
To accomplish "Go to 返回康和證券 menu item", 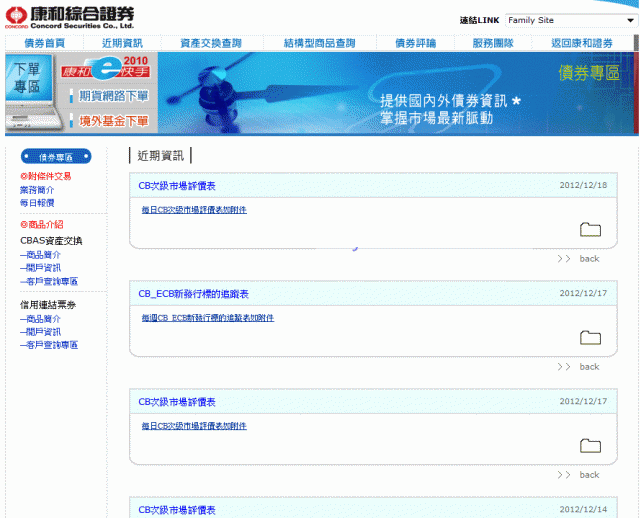I will pos(582,43).
